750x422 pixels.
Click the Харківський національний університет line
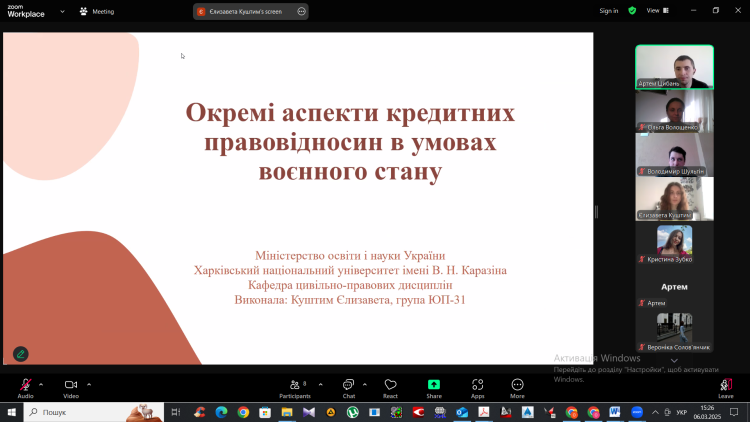tap(350, 270)
